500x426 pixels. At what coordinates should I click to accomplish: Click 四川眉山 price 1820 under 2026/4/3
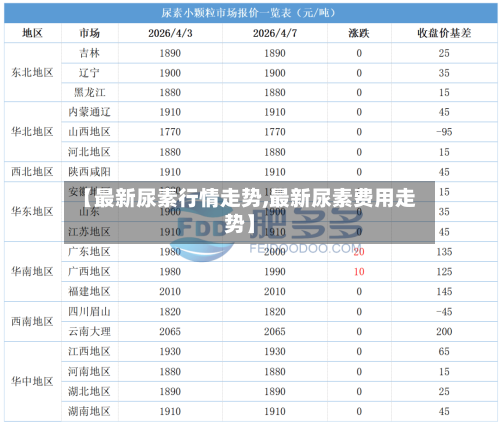(x=170, y=312)
